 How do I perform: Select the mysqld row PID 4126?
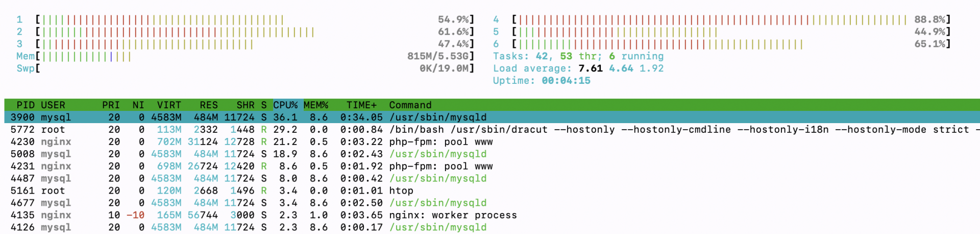coord(492,227)
